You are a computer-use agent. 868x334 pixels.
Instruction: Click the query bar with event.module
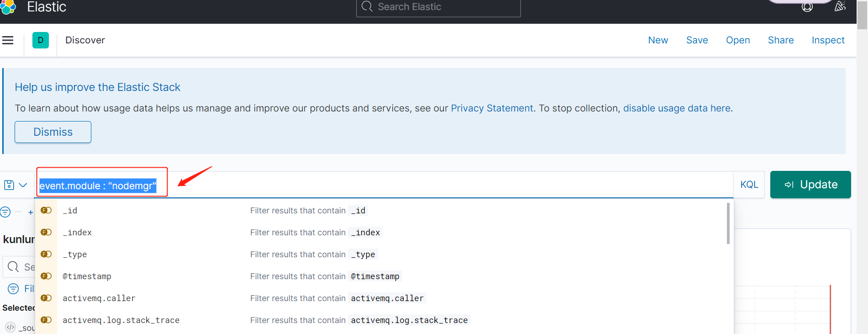[x=384, y=185]
